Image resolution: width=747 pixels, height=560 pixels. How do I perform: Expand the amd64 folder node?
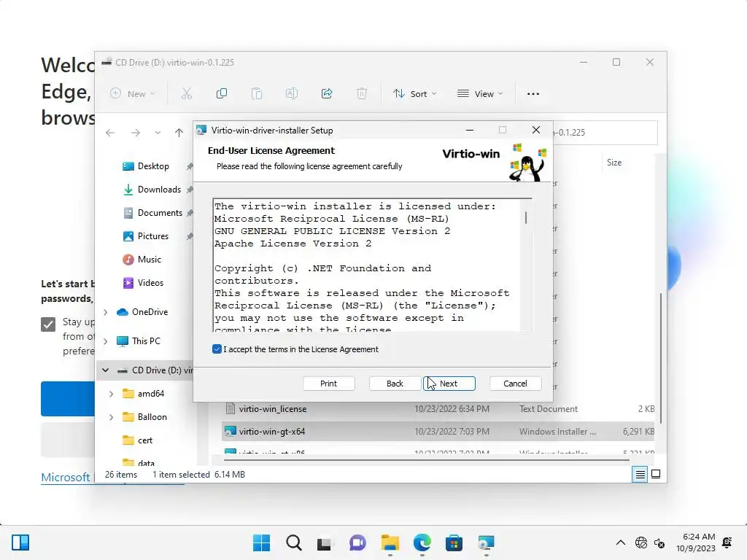(x=112, y=394)
